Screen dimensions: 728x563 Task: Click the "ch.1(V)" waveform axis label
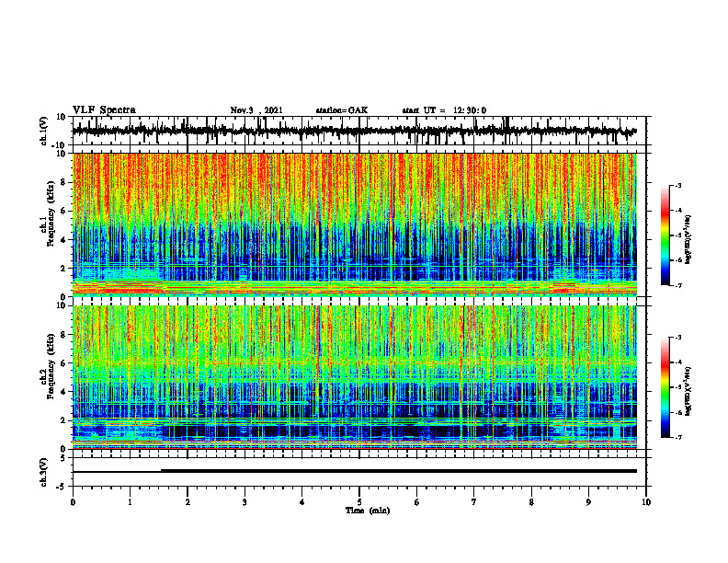[44, 131]
